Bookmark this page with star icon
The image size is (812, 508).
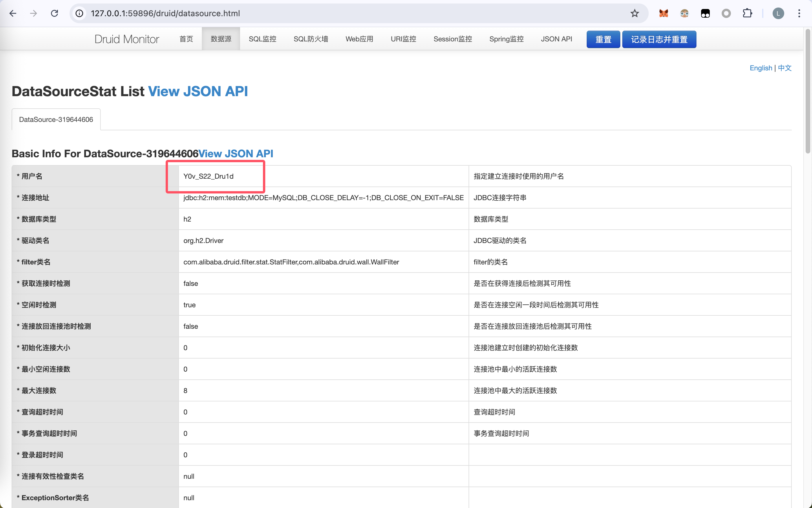[x=634, y=13]
